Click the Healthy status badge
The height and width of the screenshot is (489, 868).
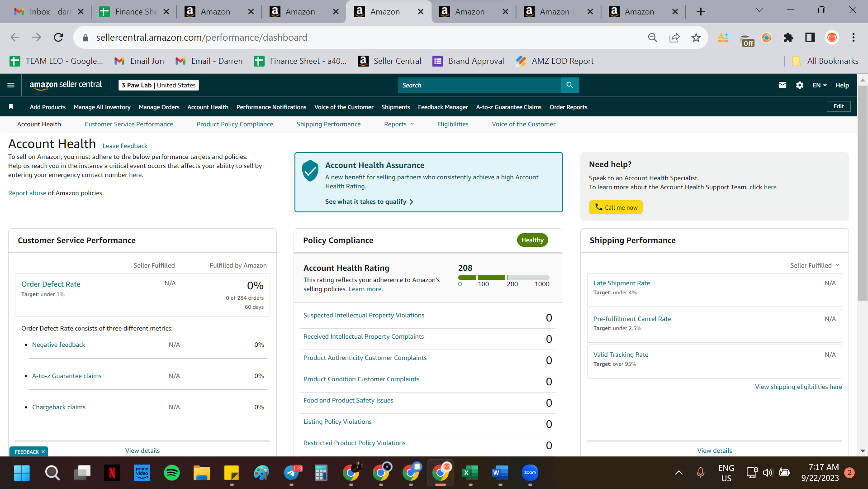click(532, 240)
